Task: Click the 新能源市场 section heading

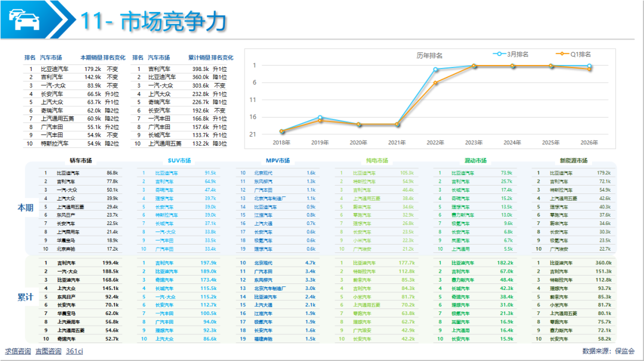Action: (574, 161)
